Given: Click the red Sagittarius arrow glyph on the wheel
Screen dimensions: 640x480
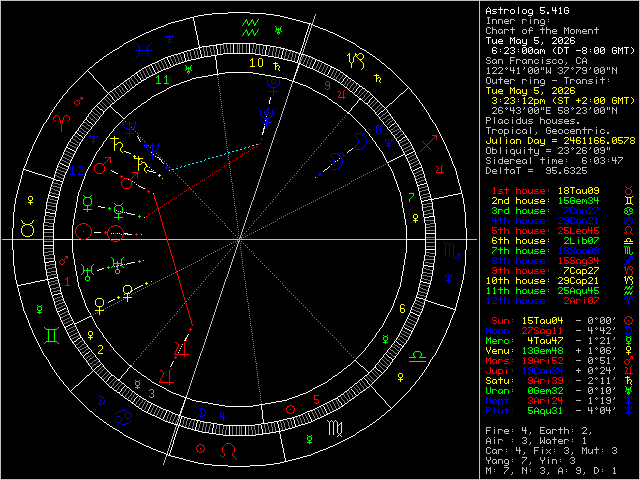Looking at the screenshot, I should click(429, 143).
